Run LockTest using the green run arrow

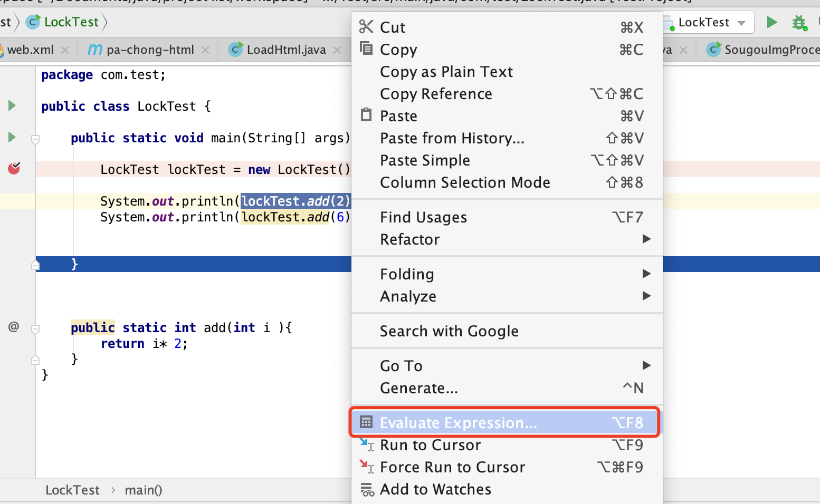(x=771, y=22)
